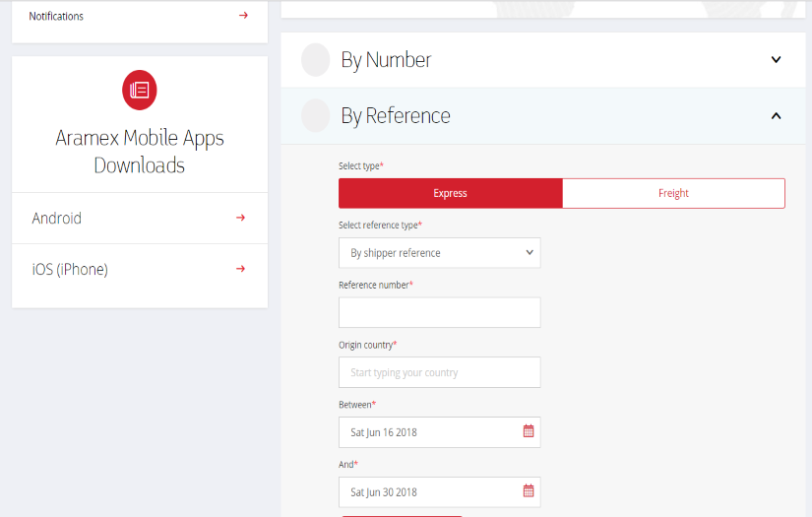Open the Notifications link

click(56, 16)
